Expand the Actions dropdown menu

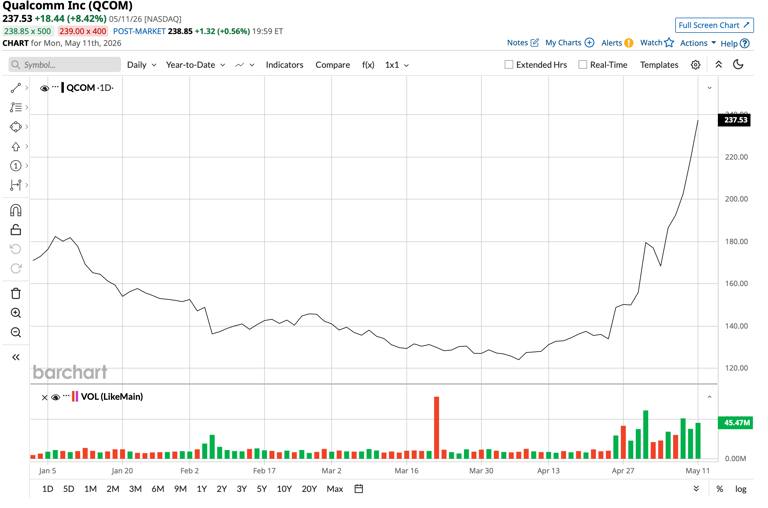pos(698,43)
